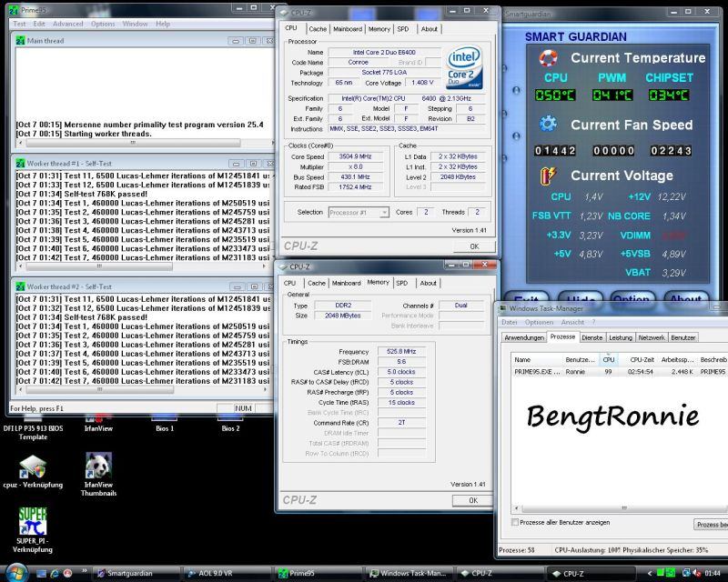This screenshot has height=582, width=728.
Task: Open the SUPER_PI - Verknüpfung desktop icon
Action: tap(33, 530)
